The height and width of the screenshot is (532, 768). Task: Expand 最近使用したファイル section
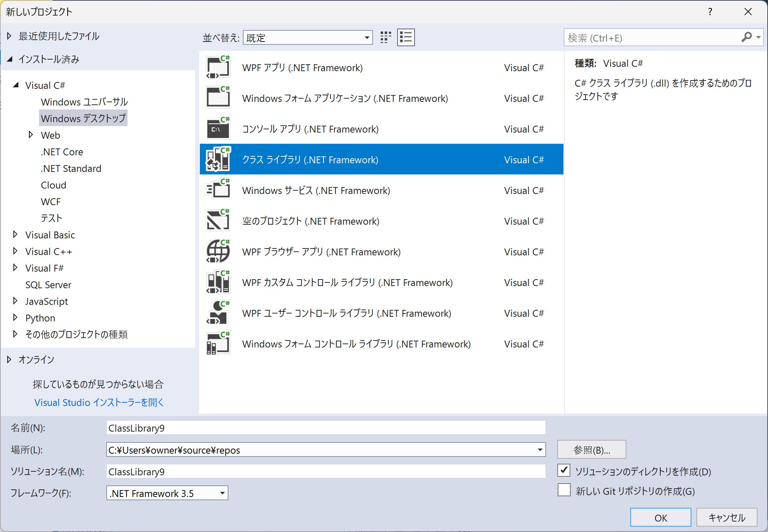pos(9,36)
